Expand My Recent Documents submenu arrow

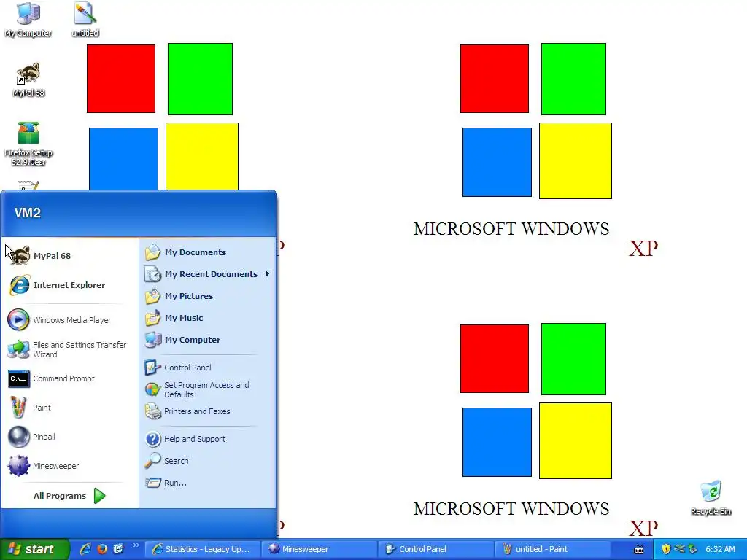click(267, 274)
